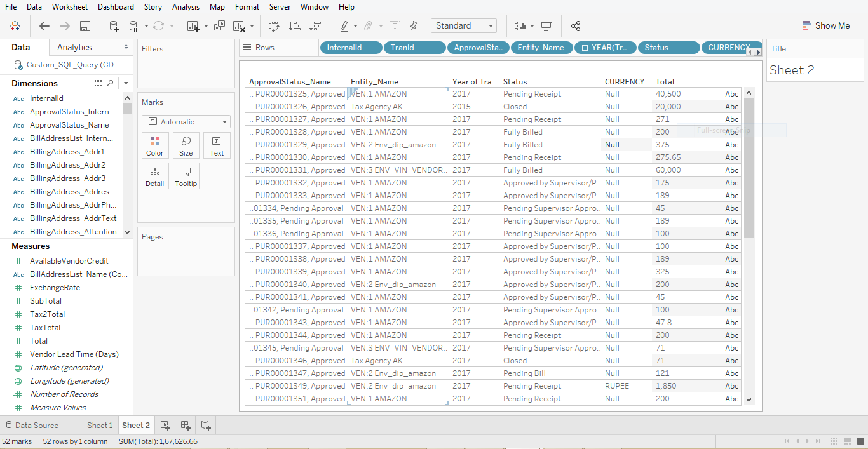
Task: Create a new dashboard from the bottom bar icon
Action: pos(184,425)
